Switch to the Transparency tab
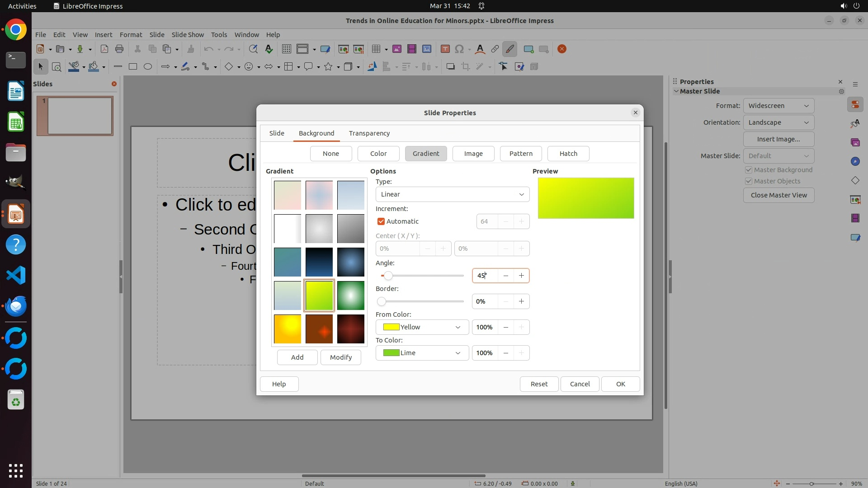868x488 pixels. click(369, 133)
